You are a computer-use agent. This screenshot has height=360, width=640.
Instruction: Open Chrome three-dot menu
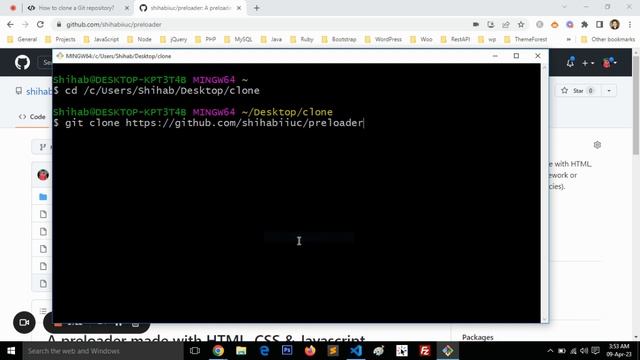pos(630,24)
